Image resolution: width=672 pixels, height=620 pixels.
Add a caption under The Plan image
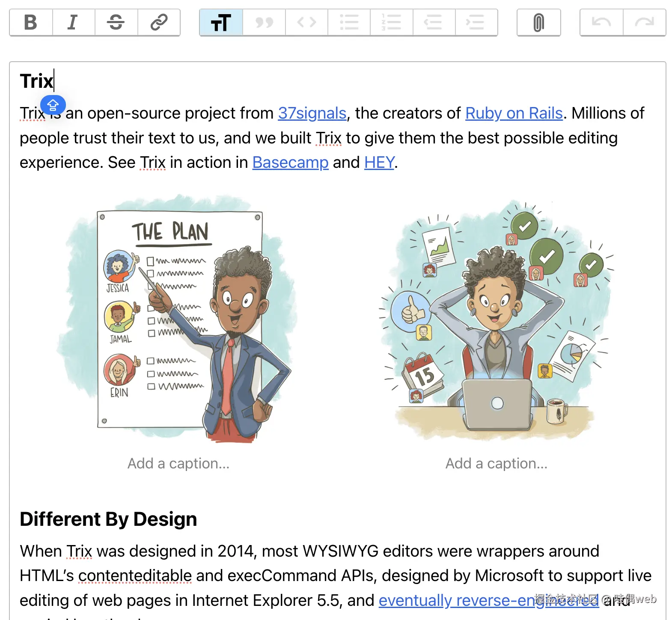pos(178,463)
